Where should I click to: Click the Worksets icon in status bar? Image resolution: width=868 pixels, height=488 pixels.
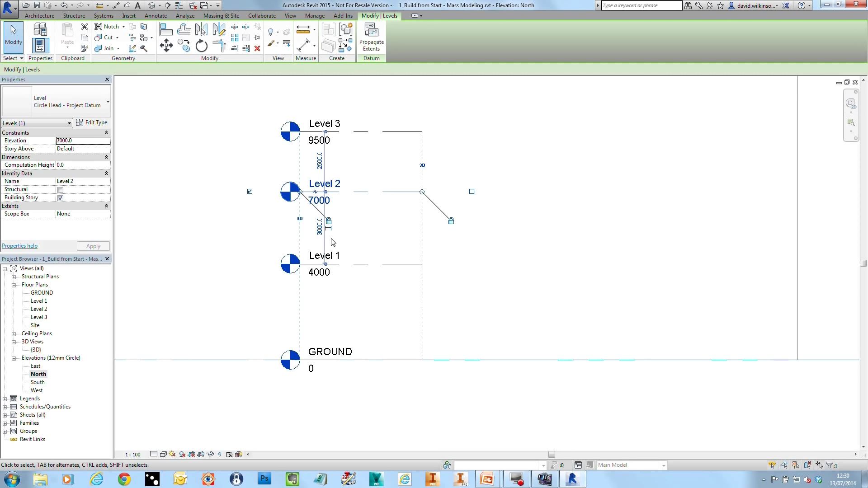pyautogui.click(x=447, y=465)
